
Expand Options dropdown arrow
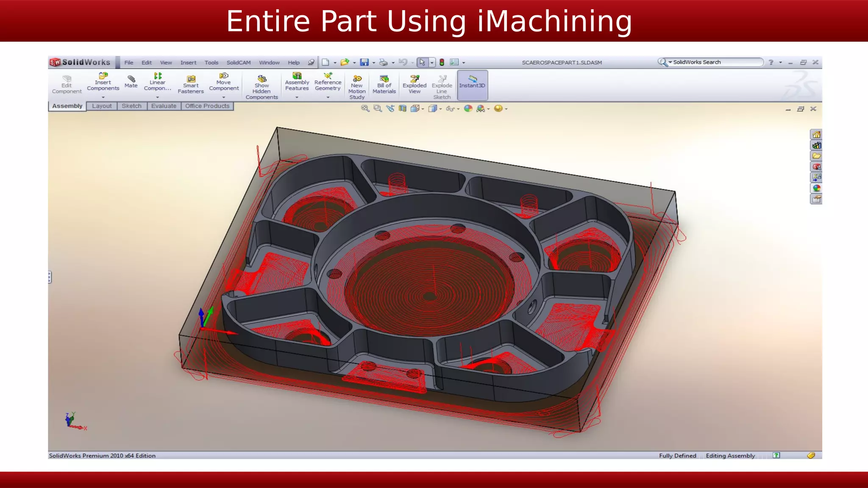[464, 63]
